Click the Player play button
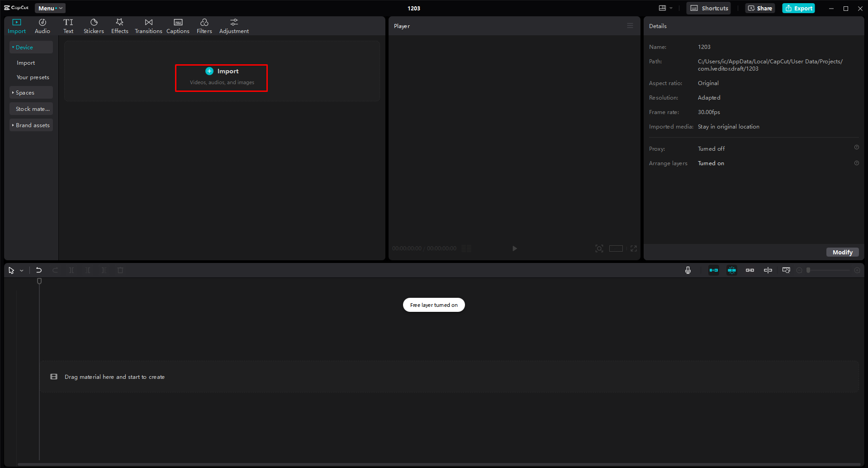 coord(514,248)
